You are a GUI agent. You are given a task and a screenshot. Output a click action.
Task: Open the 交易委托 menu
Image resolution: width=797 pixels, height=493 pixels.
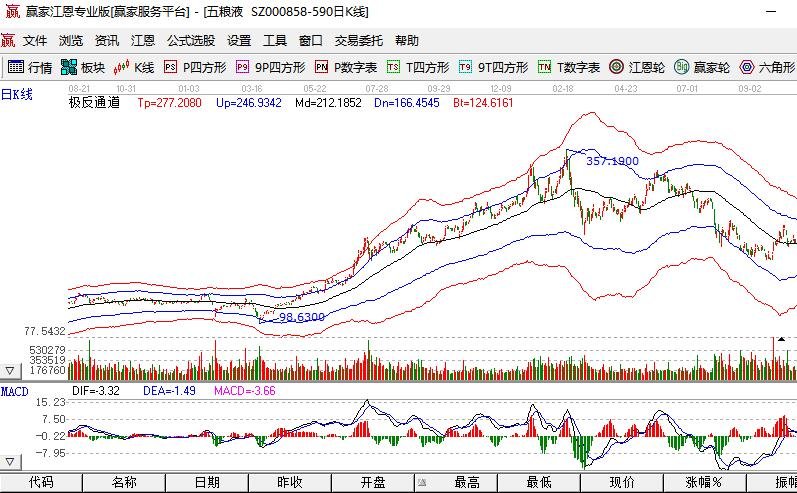coord(358,41)
